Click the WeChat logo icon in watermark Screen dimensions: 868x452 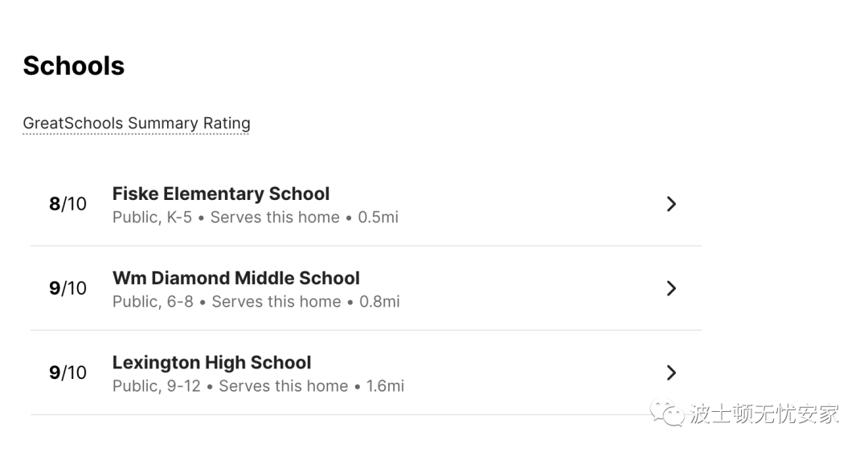click(667, 413)
